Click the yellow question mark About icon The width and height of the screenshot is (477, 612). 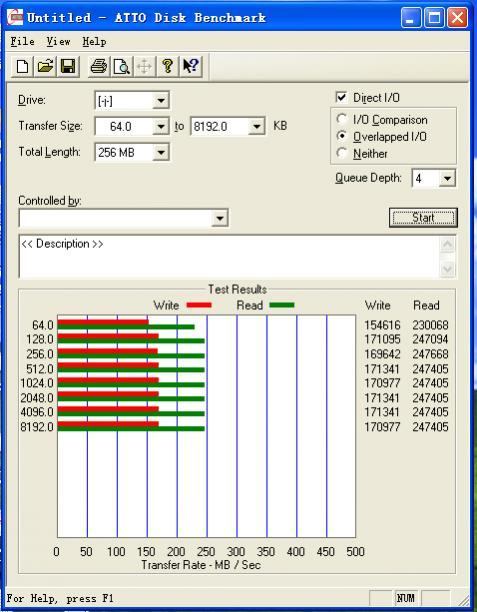[168, 66]
